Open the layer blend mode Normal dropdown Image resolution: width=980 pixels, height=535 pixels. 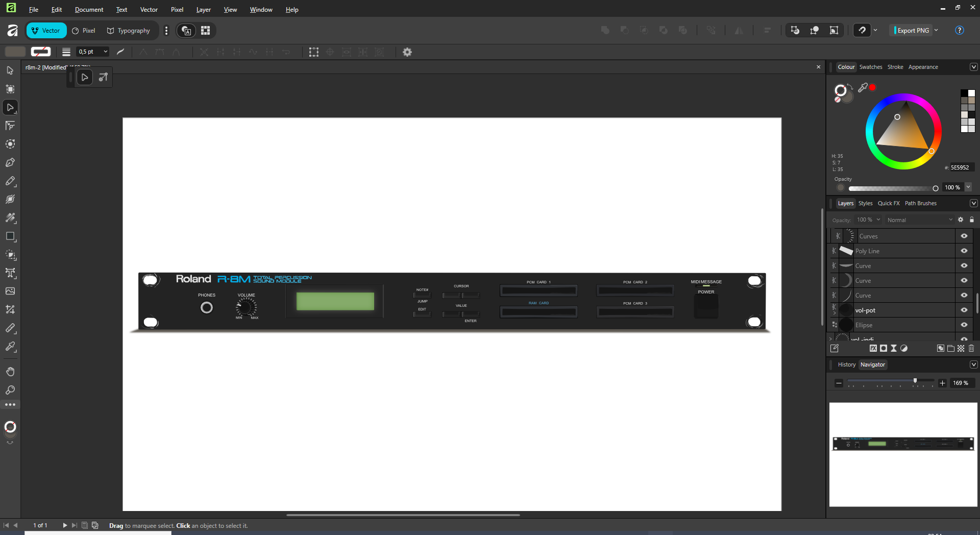919,220
